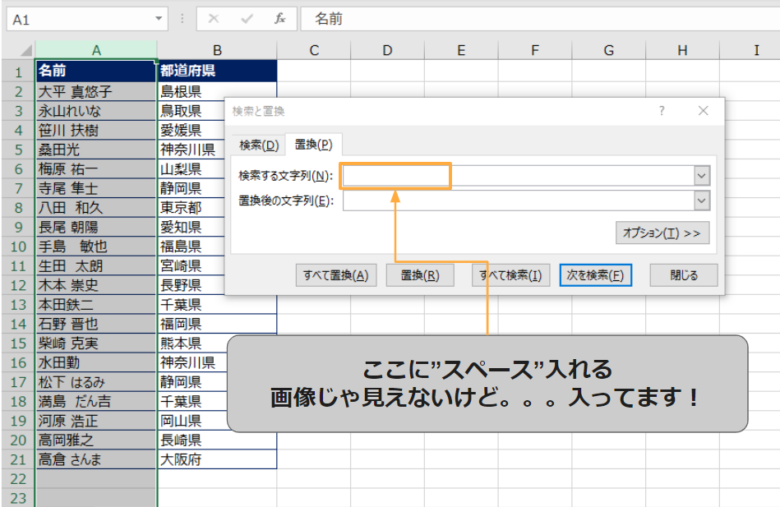The image size is (780, 507).
Task: Select column D header
Action: [x=388, y=50]
